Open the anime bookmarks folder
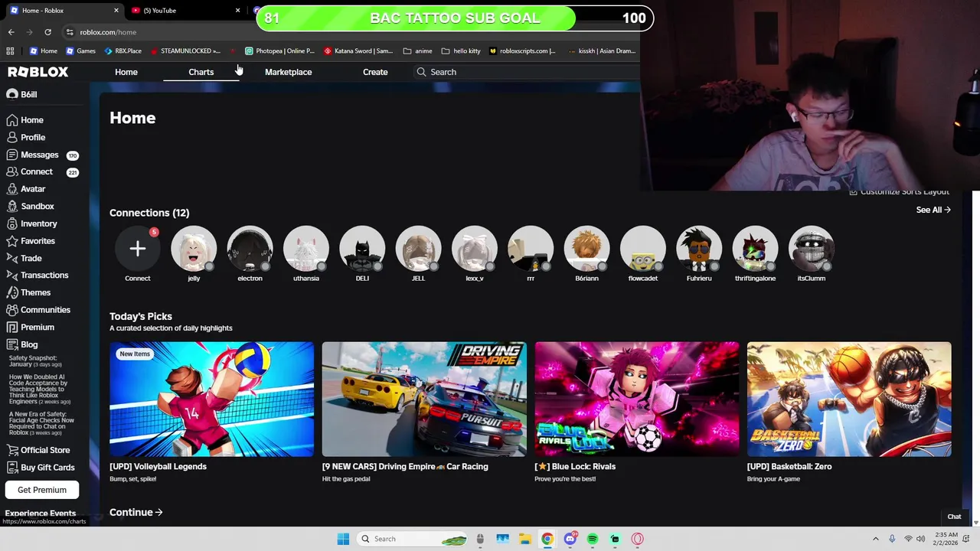Viewport: 980px width, 551px height. pyautogui.click(x=417, y=51)
